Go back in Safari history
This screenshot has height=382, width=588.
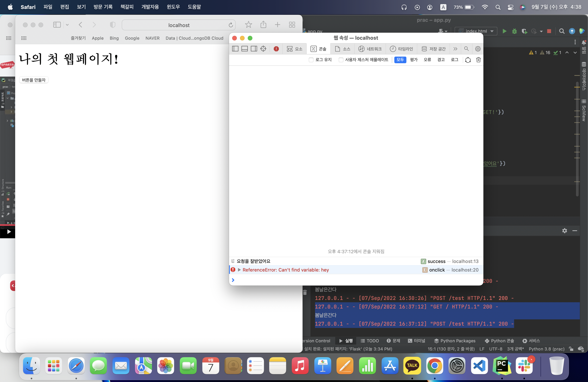(80, 25)
